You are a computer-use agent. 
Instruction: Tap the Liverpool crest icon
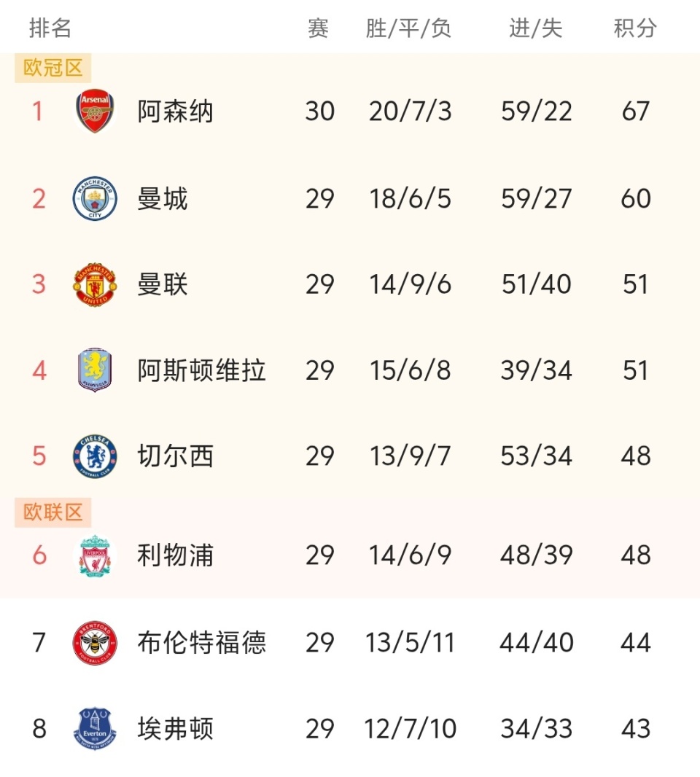(95, 556)
